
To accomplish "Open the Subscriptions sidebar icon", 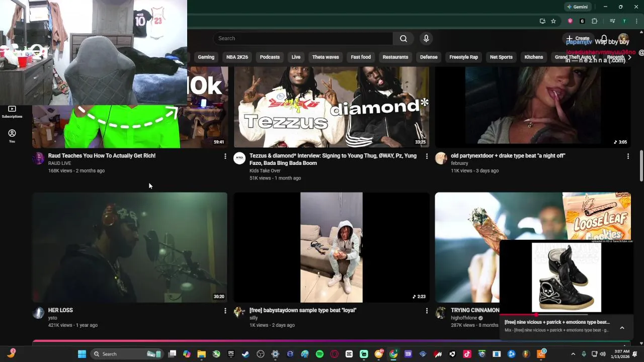I will (12, 112).
